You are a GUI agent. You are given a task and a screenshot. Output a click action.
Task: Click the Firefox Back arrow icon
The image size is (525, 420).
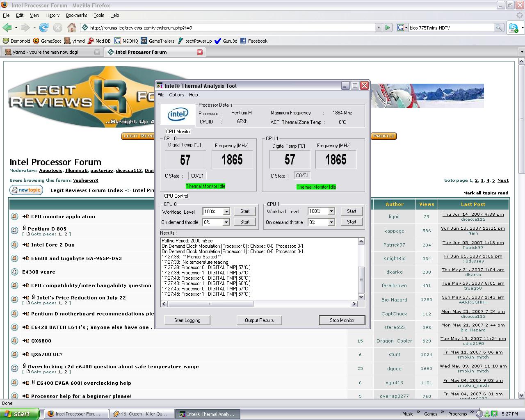click(7, 27)
